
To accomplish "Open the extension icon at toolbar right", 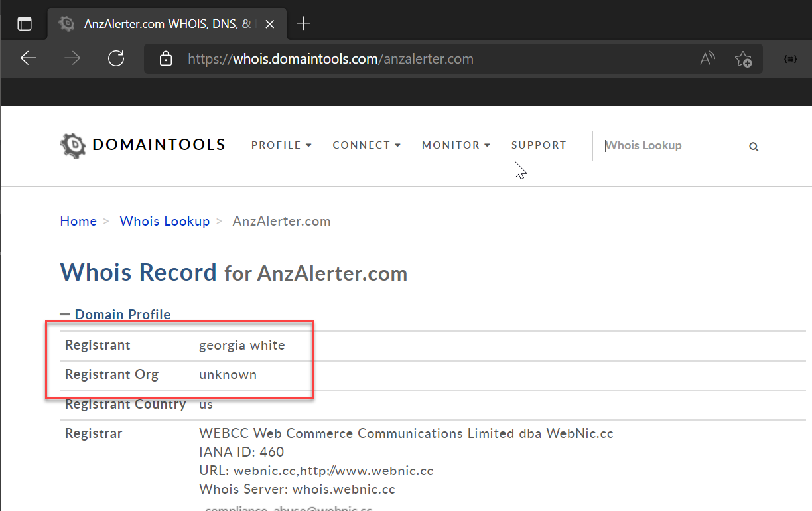I will tap(790, 59).
